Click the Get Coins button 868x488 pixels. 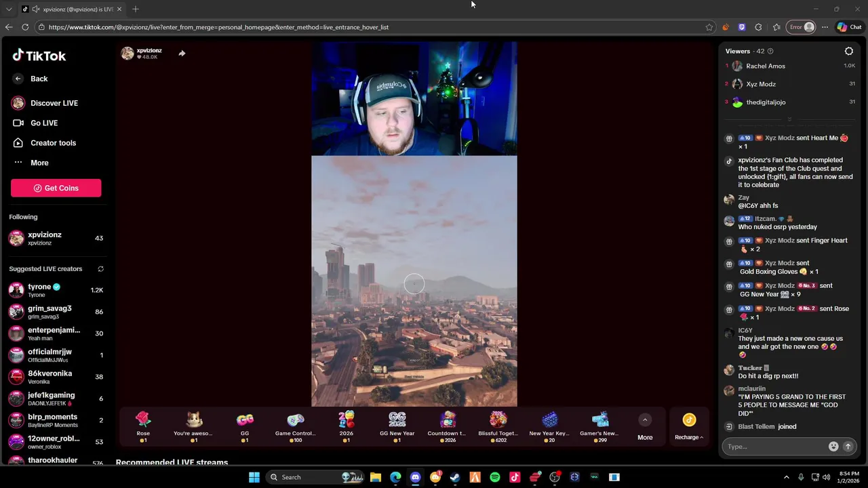tap(56, 188)
